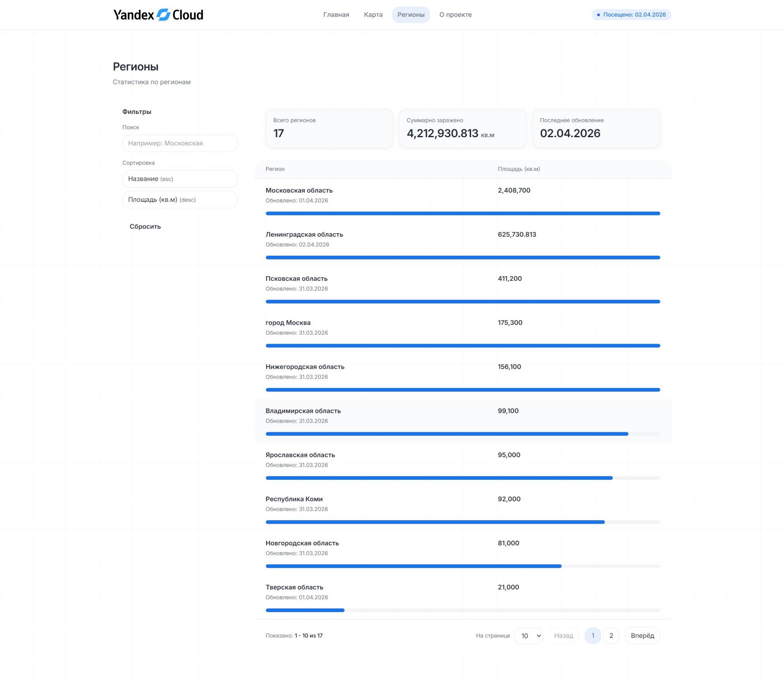Open the Главная navigation tab
784x681 pixels.
[x=336, y=15]
